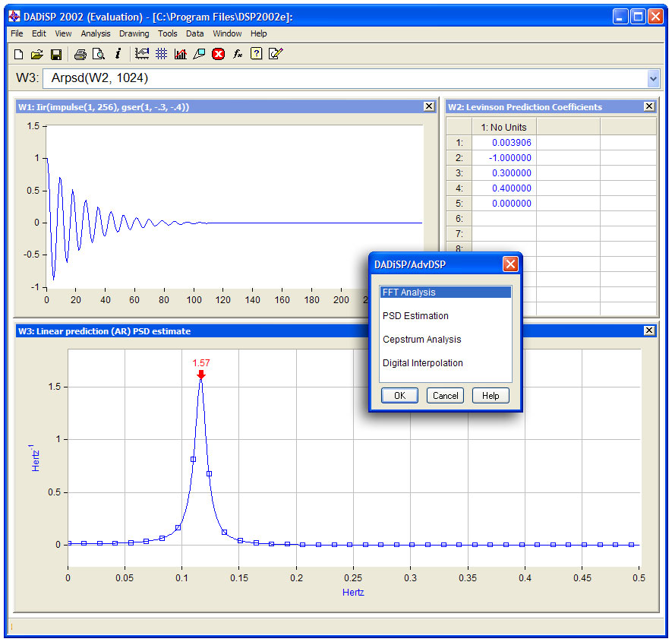Screen dimensions: 672x642
Task: Select the 0.300000 cell in W2
Action: coord(504,172)
